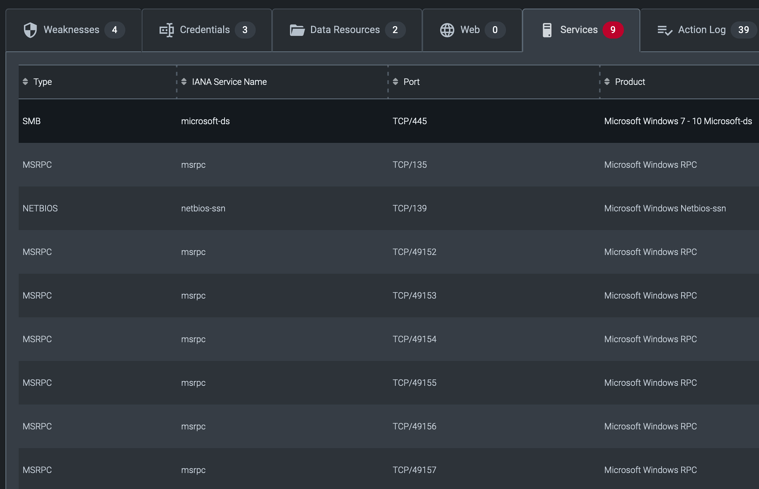Open the Action Log tab
759x489 pixels.
point(702,30)
